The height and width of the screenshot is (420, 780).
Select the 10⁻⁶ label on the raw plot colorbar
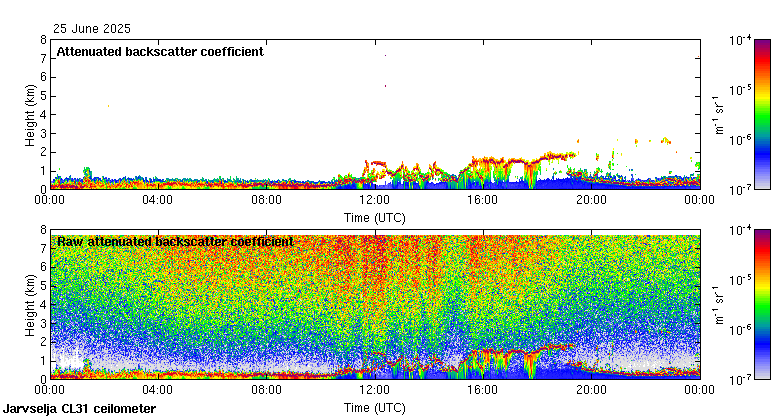pos(740,330)
